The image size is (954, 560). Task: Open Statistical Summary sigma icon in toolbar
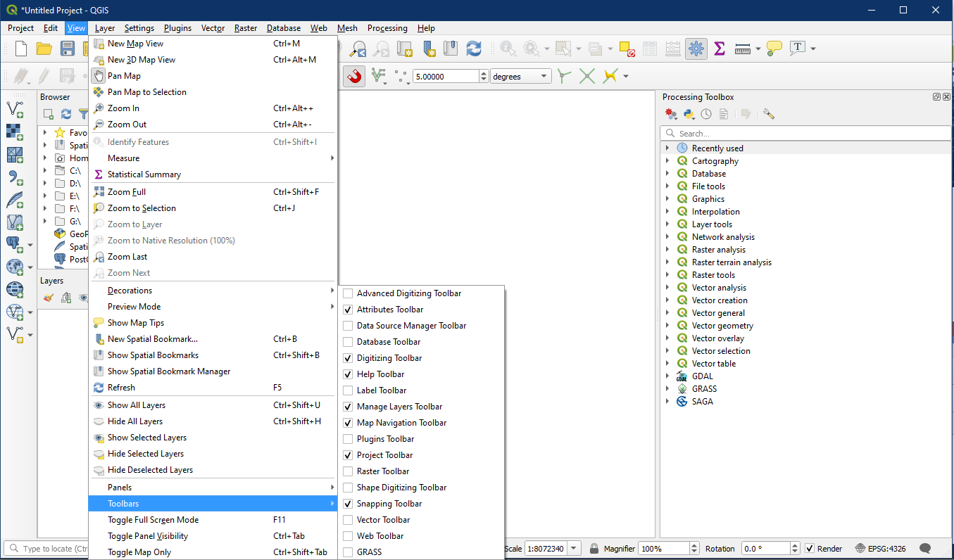[719, 49]
